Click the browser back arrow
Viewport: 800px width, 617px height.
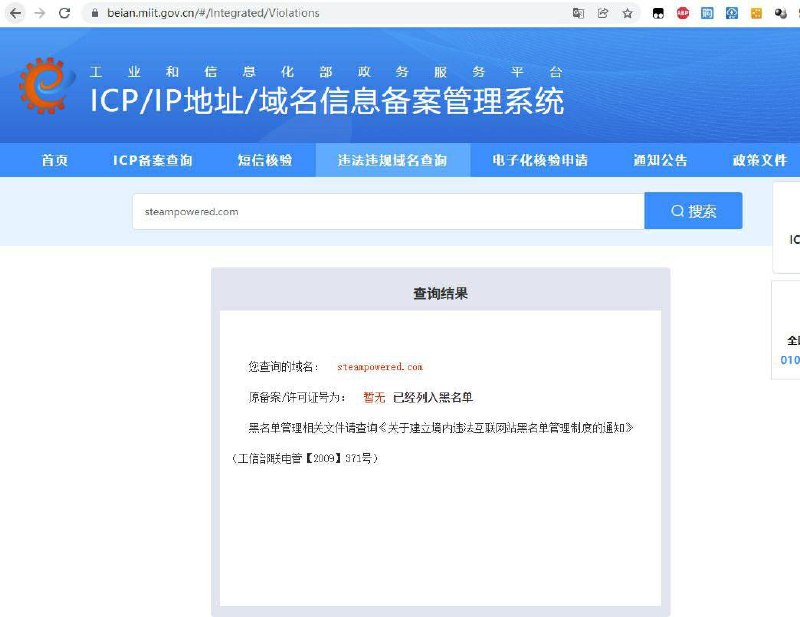pyautogui.click(x=16, y=14)
